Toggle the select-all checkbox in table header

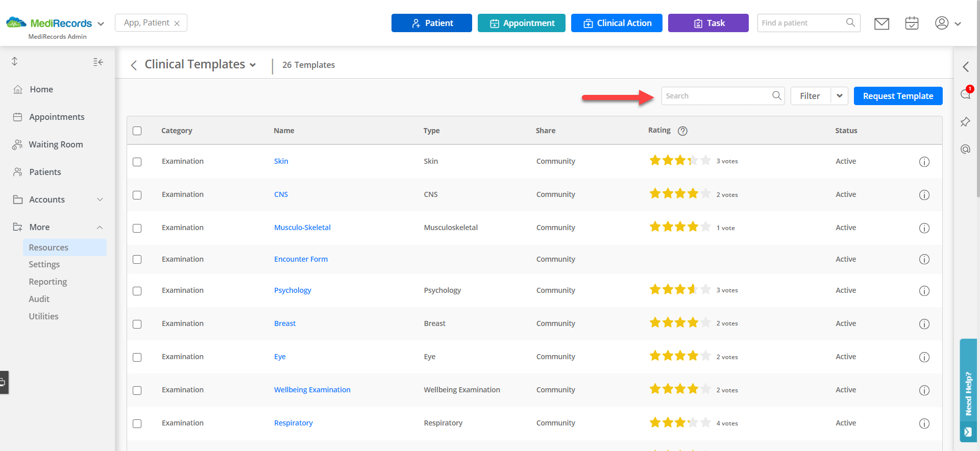tap(137, 131)
